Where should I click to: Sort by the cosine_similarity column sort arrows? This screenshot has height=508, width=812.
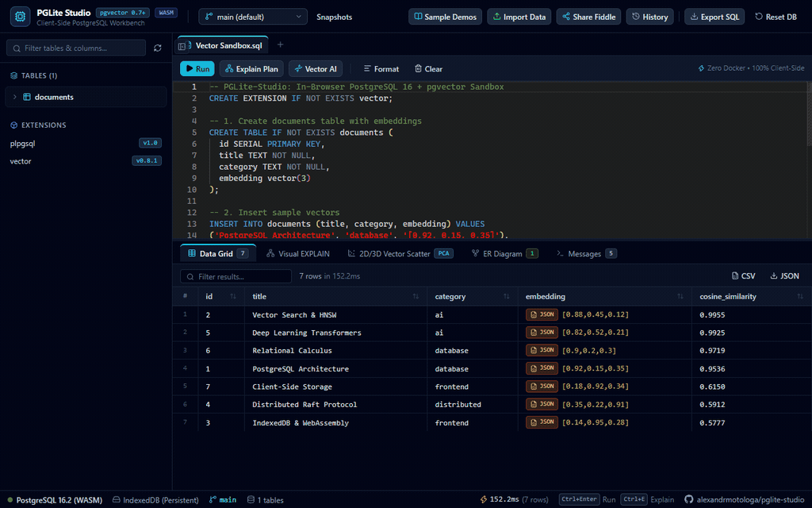[x=800, y=297]
